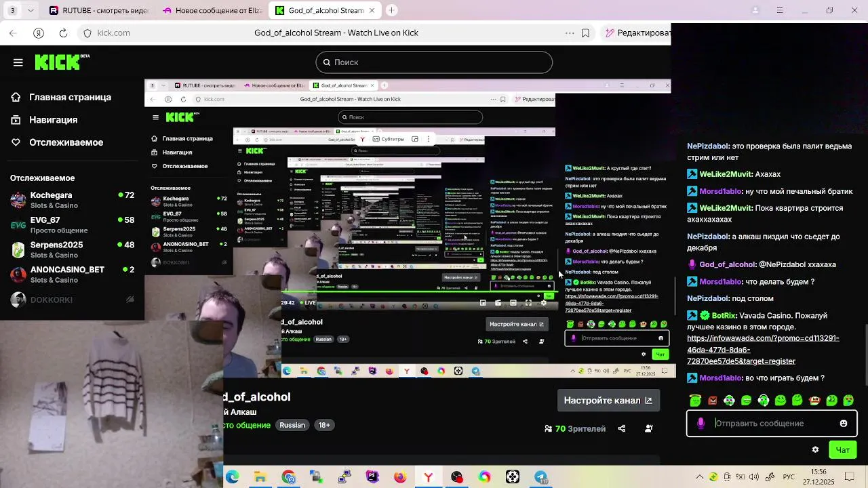The image size is (868, 488).
Task: Open Chrome from the taskbar
Action: pyautogui.click(x=288, y=477)
